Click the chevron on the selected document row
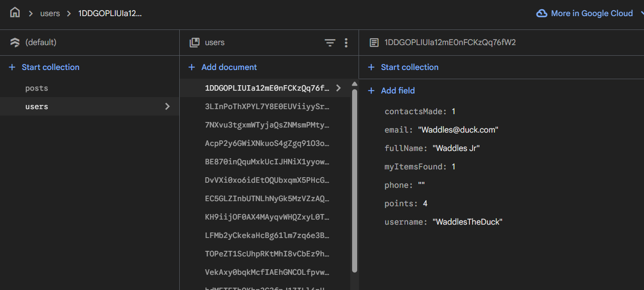The height and width of the screenshot is (290, 644). (x=339, y=88)
